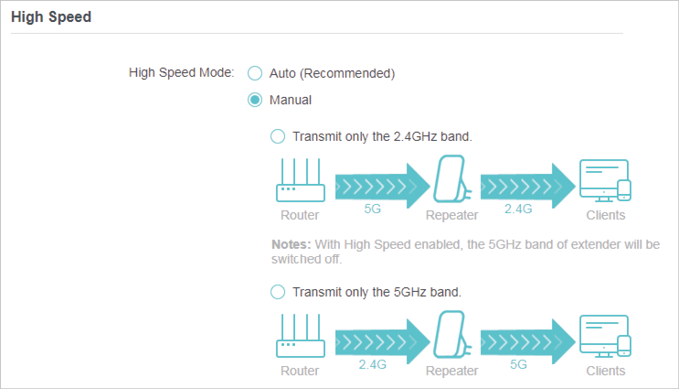Click the Notes text about 5GHz band

point(466,252)
